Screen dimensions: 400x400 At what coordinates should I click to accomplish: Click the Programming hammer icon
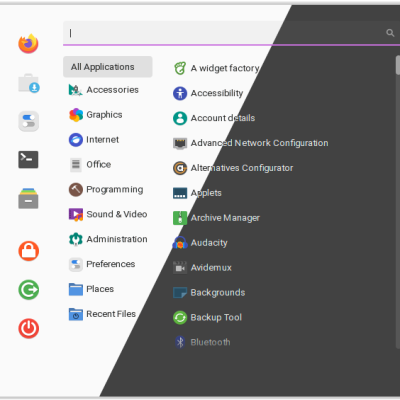pyautogui.click(x=76, y=189)
